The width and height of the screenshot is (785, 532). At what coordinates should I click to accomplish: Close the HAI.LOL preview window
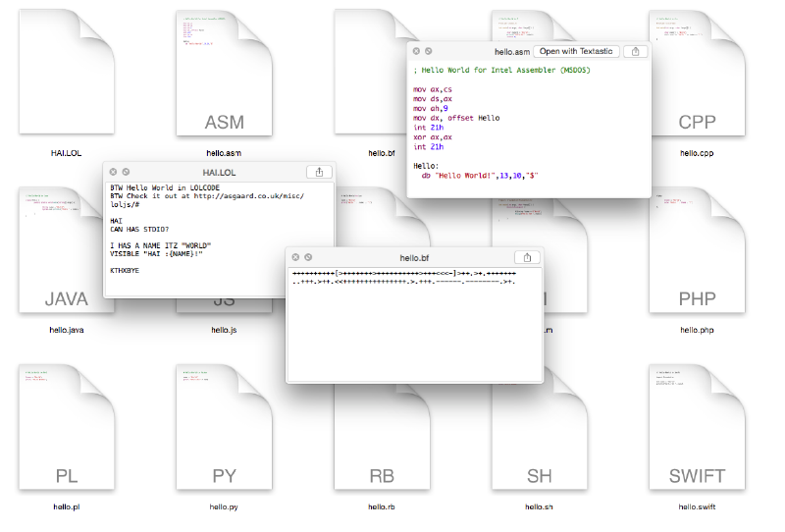click(113, 172)
